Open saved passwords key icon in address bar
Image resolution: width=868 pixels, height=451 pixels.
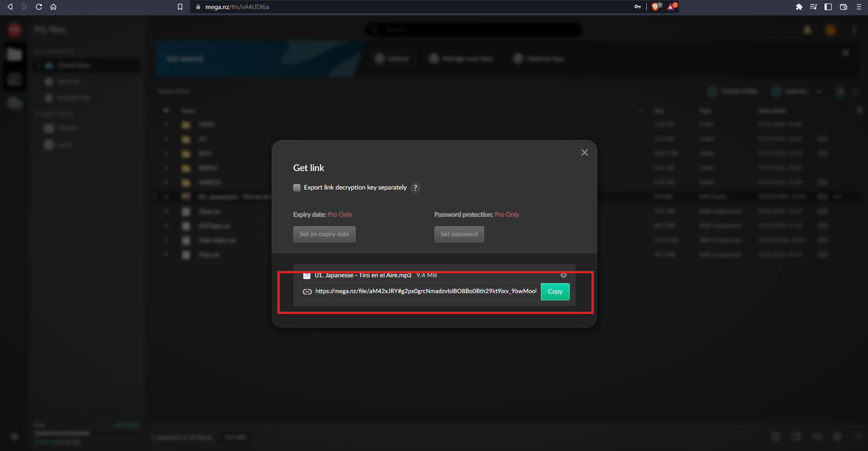click(x=638, y=7)
